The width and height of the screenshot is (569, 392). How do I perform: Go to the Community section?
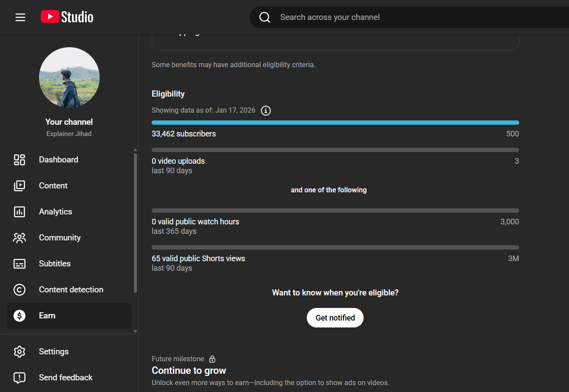pyautogui.click(x=60, y=238)
